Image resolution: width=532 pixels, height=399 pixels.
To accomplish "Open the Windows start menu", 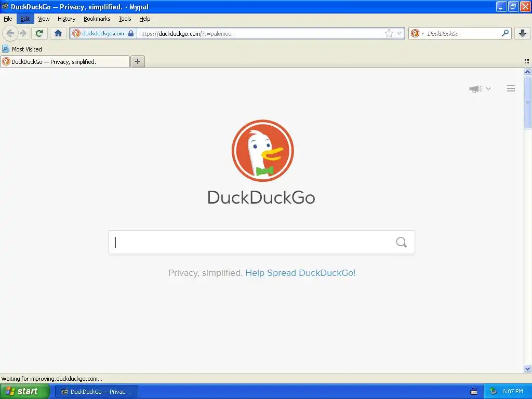I will point(24,392).
